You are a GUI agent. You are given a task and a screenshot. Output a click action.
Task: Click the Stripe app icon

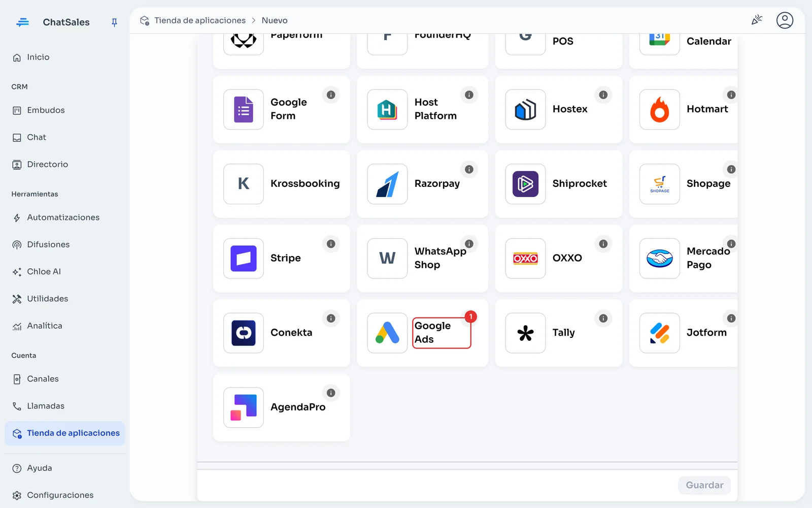[x=244, y=259]
